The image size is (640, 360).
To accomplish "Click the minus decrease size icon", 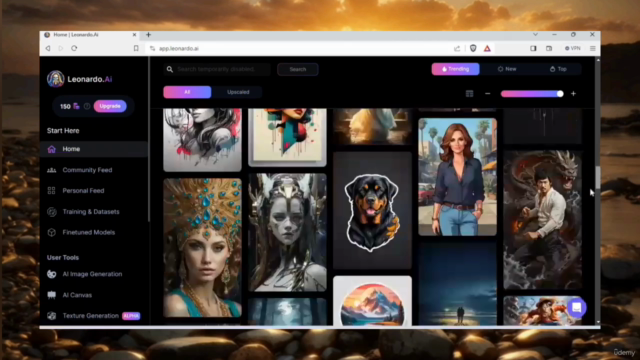I will pyautogui.click(x=488, y=94).
